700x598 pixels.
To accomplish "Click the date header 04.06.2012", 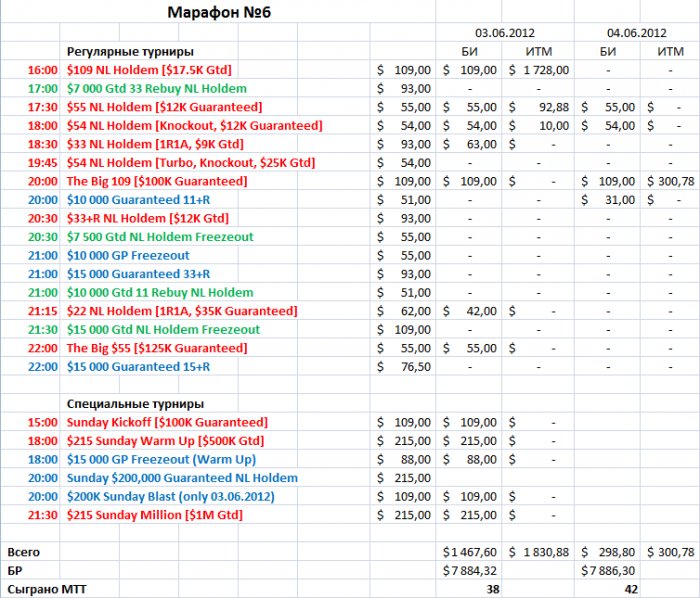I will 637,33.
